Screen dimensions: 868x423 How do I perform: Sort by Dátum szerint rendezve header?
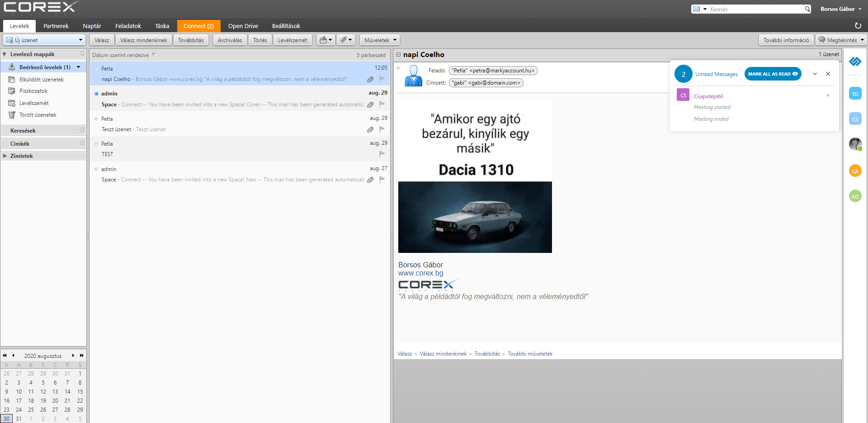[x=121, y=55]
